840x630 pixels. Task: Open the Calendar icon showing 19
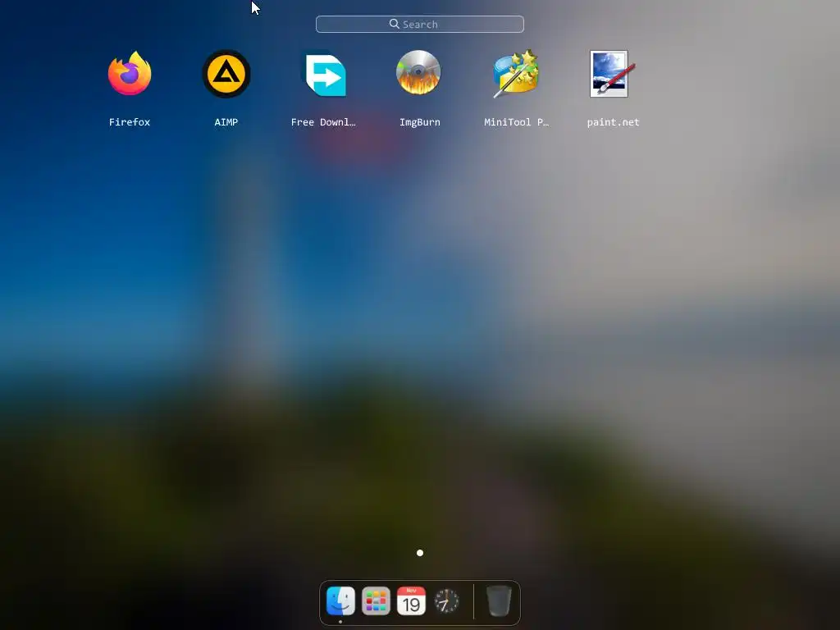click(x=412, y=601)
